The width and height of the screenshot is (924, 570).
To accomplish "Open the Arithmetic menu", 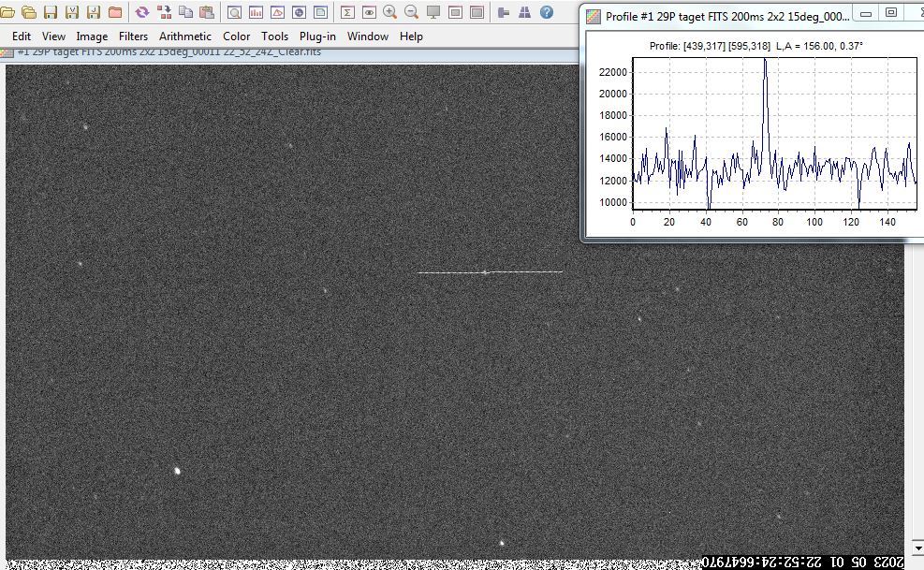I will 185,37.
